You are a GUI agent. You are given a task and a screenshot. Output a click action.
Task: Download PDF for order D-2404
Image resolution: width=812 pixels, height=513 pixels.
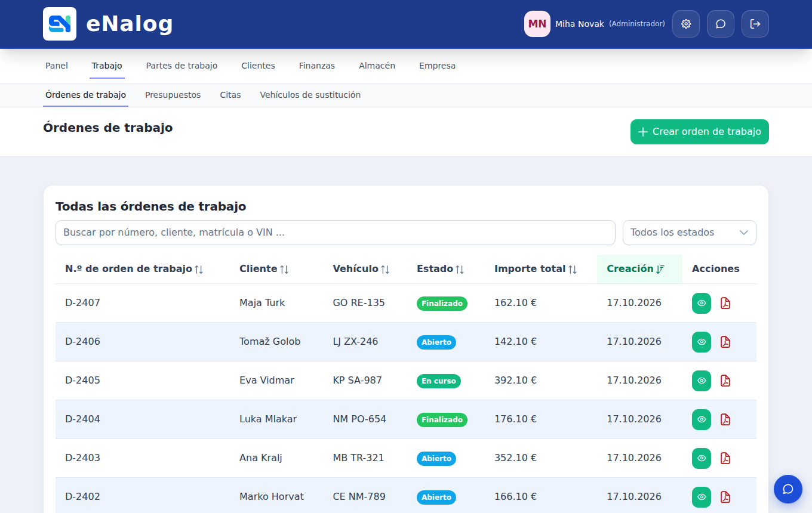(x=725, y=419)
